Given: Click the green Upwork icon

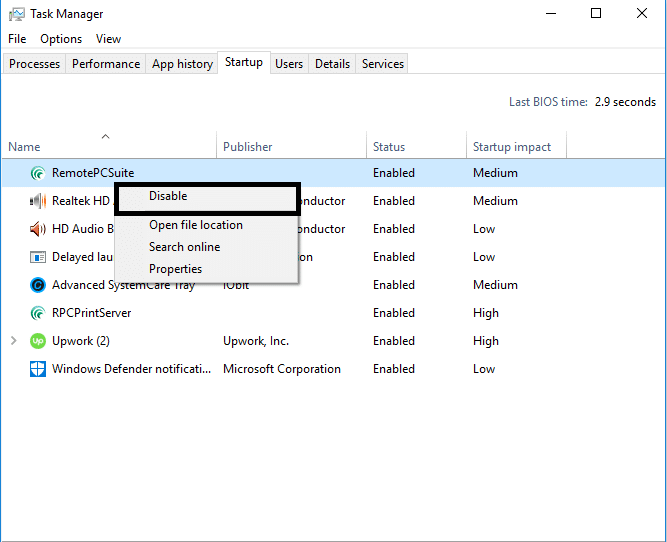Looking at the screenshot, I should (38, 341).
